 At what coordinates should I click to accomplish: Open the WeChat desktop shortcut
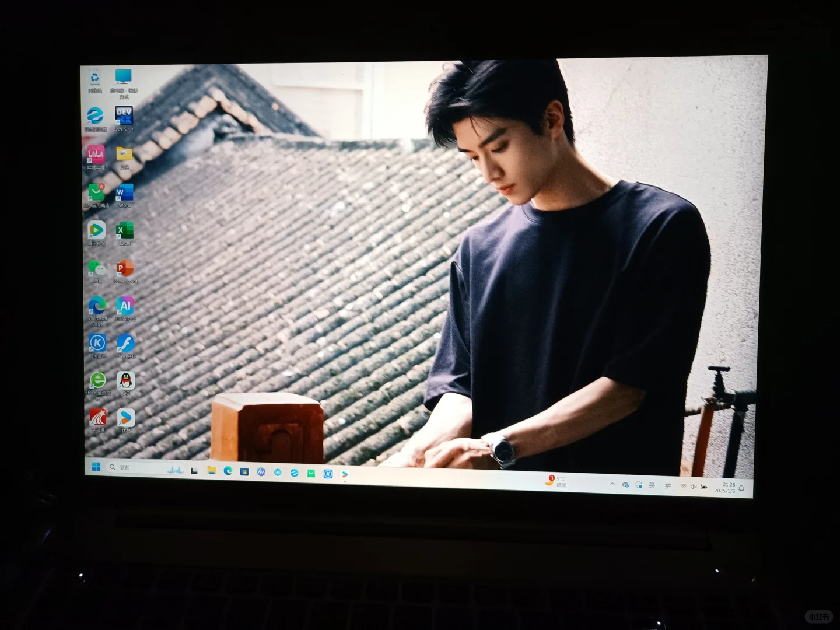pyautogui.click(x=97, y=271)
